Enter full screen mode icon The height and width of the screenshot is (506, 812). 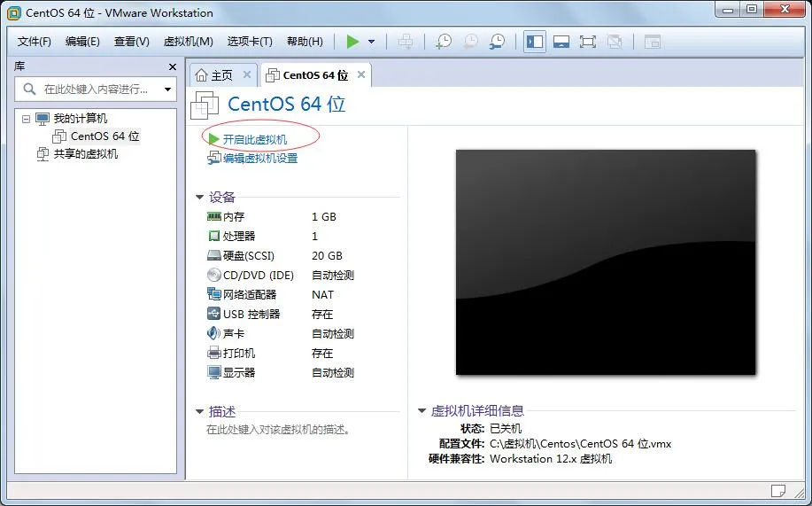point(588,42)
